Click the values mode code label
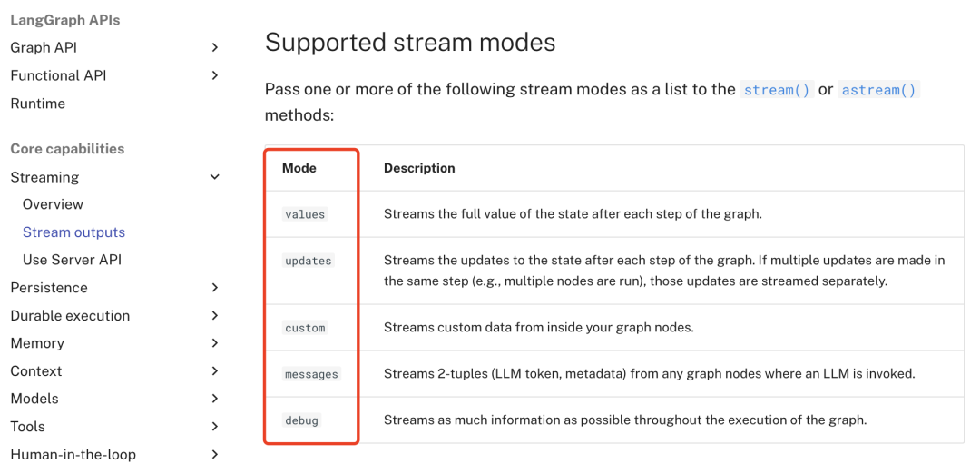Image resolution: width=980 pixels, height=464 pixels. pos(305,214)
